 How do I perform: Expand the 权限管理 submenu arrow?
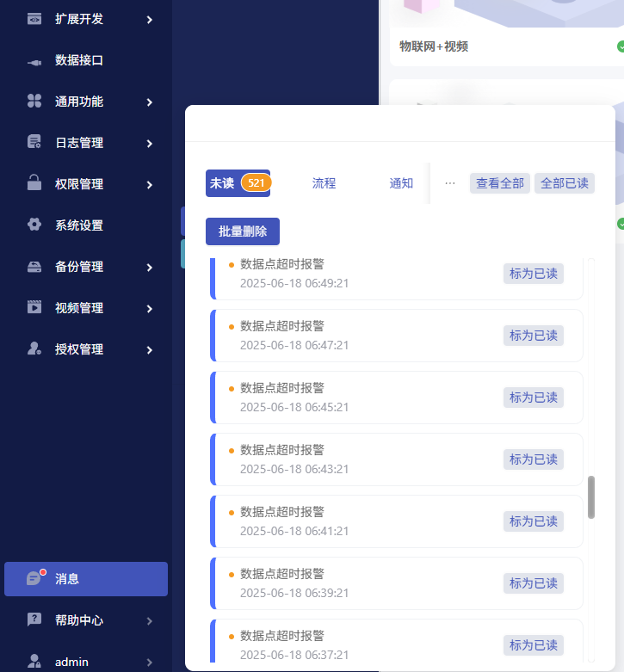coord(149,185)
